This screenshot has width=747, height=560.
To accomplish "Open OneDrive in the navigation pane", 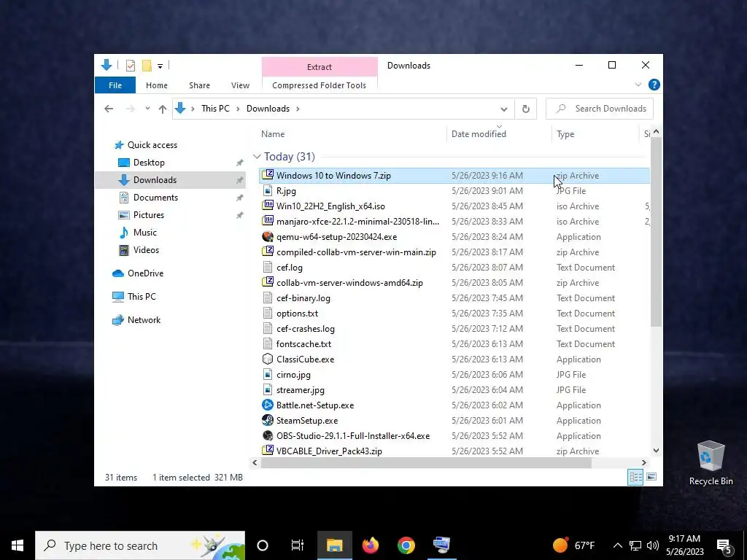I will (x=145, y=273).
